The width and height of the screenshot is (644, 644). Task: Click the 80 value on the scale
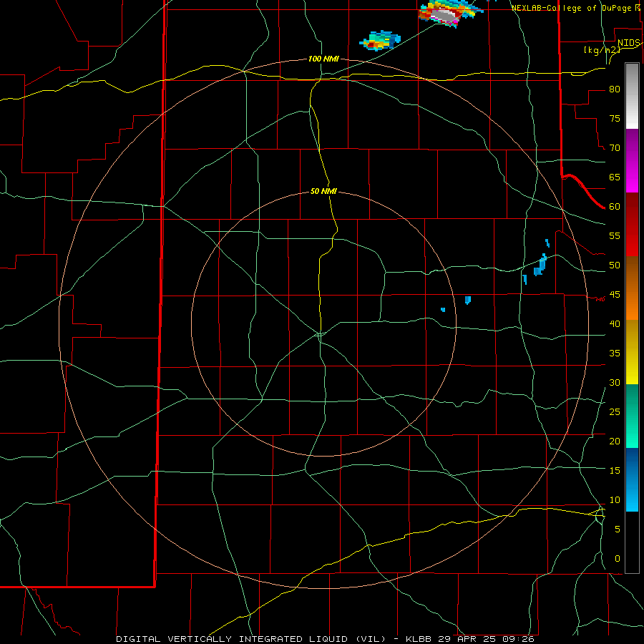(615, 89)
